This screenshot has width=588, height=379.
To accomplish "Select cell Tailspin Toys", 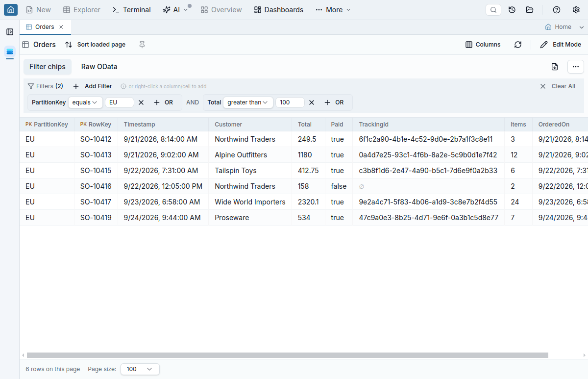I will (x=250, y=171).
